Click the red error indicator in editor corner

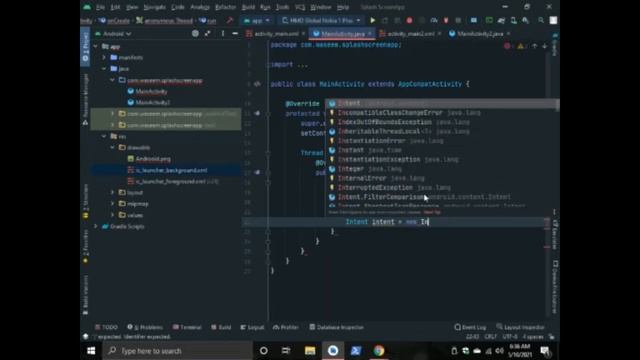coord(507,47)
